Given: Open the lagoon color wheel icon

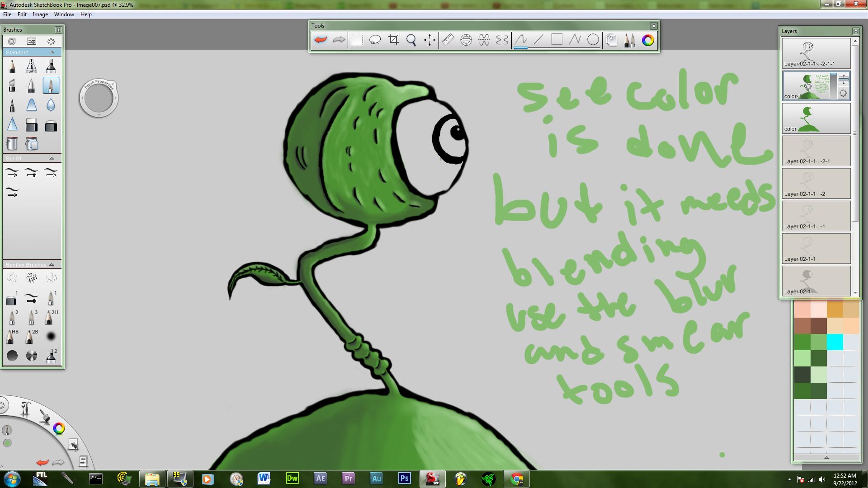Looking at the screenshot, I should (x=59, y=428).
